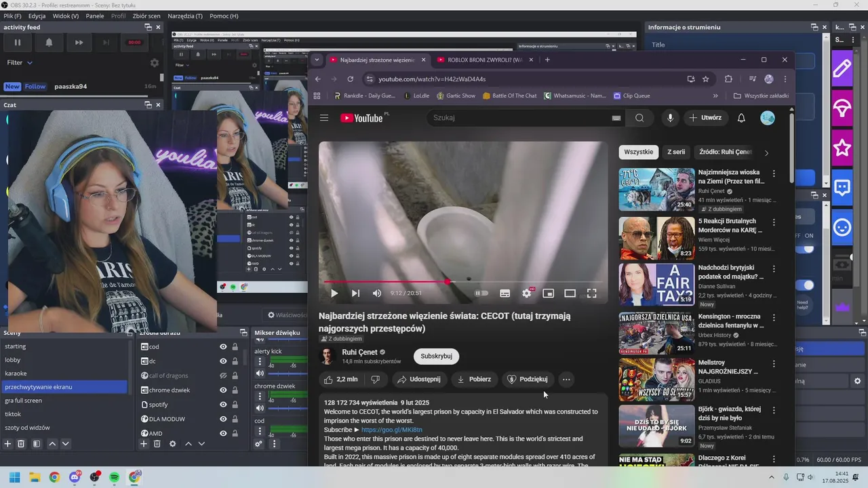This screenshot has width=868, height=488.
Task: Expand the activity feed Filter dropdown
Action: click(x=20, y=62)
